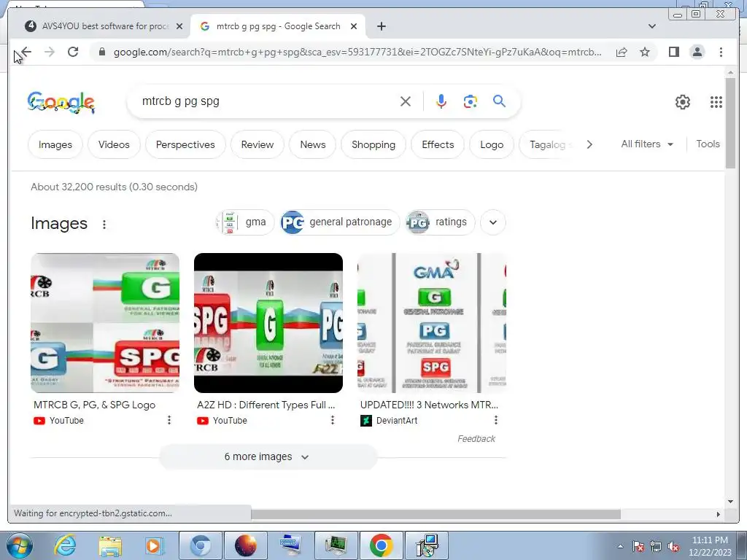Submit search with the magnifier icon
The height and width of the screenshot is (560, 747).
point(499,101)
